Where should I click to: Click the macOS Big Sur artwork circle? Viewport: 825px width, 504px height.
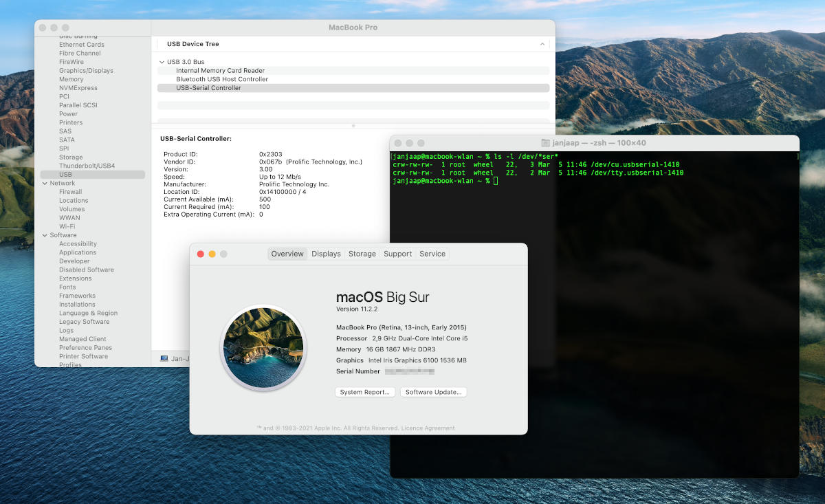pyautogui.click(x=262, y=348)
